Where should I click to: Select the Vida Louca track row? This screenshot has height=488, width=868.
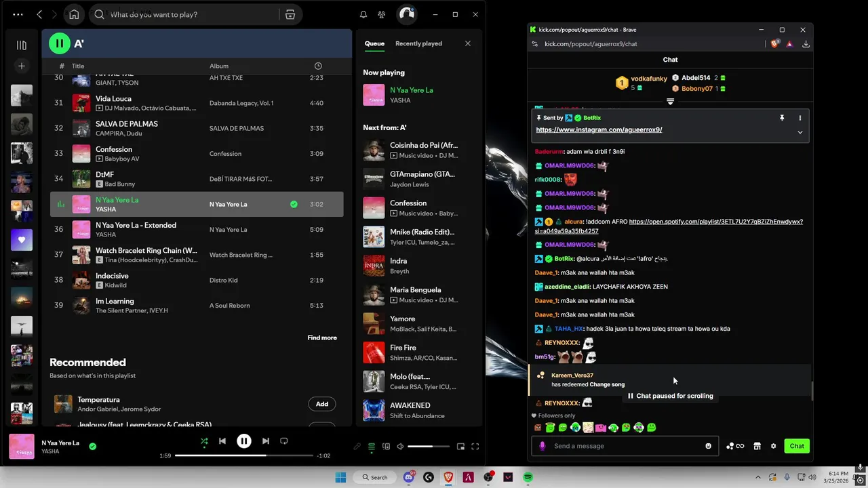point(197,103)
